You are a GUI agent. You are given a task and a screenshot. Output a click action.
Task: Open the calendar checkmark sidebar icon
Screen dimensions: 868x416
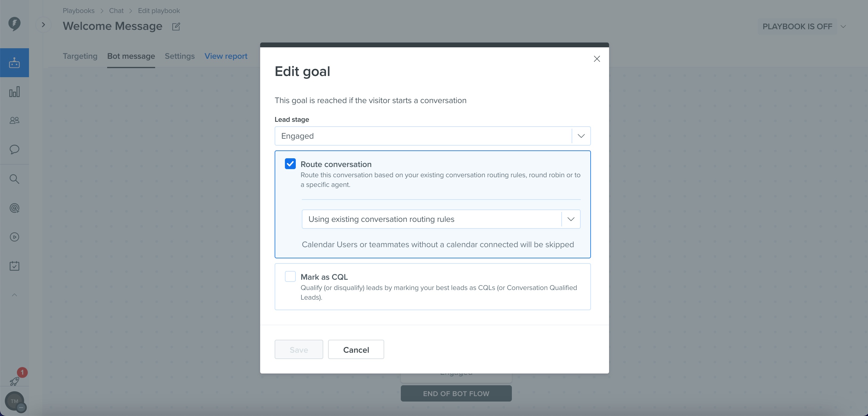pos(14,266)
